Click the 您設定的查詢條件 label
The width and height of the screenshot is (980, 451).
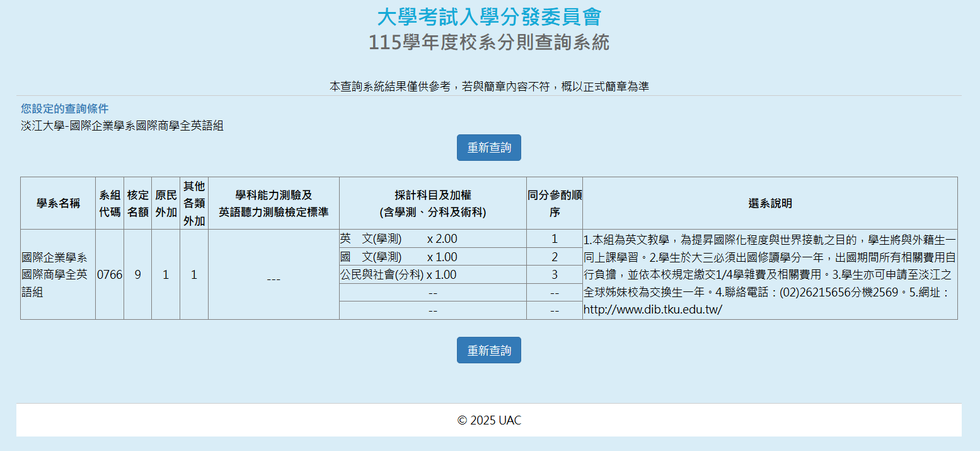tap(64, 108)
